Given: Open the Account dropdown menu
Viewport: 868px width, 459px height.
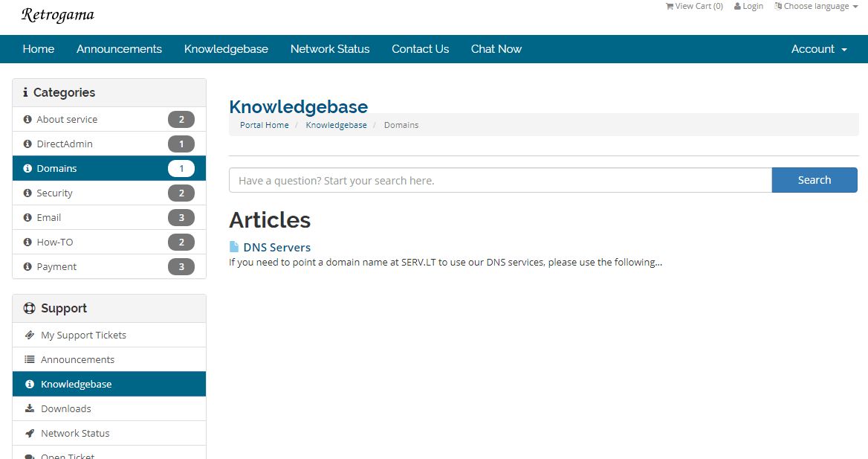Looking at the screenshot, I should (819, 49).
